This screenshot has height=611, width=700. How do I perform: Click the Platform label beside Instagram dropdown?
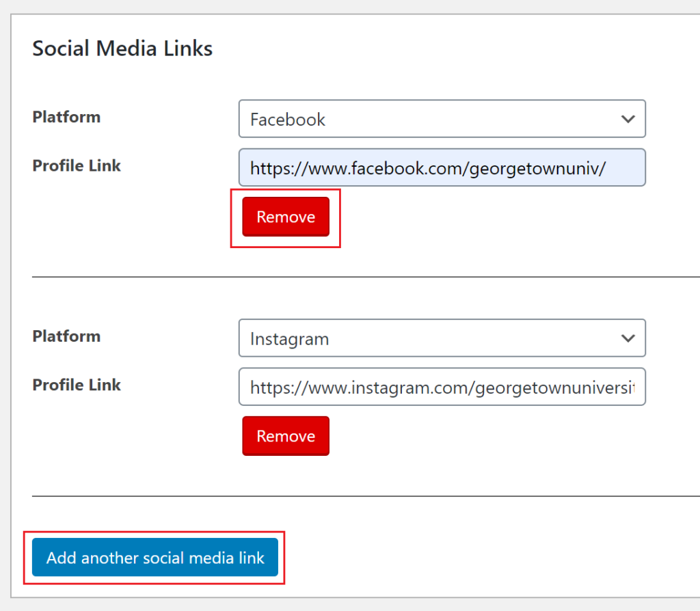point(66,336)
